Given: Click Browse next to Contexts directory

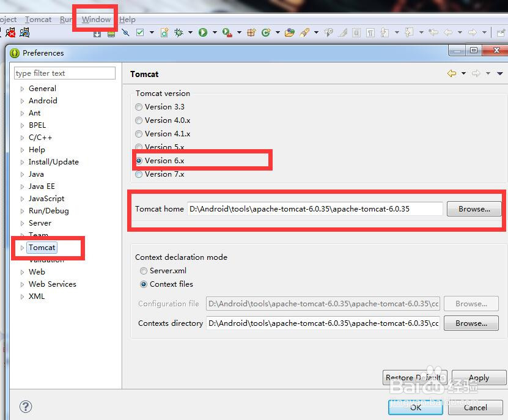Looking at the screenshot, I should coord(471,323).
